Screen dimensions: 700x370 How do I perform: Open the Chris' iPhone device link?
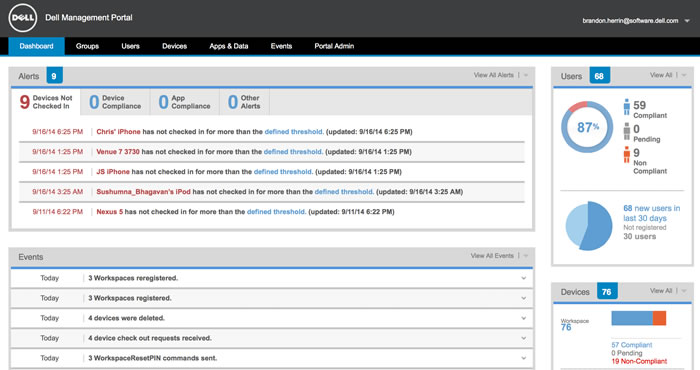click(118, 132)
